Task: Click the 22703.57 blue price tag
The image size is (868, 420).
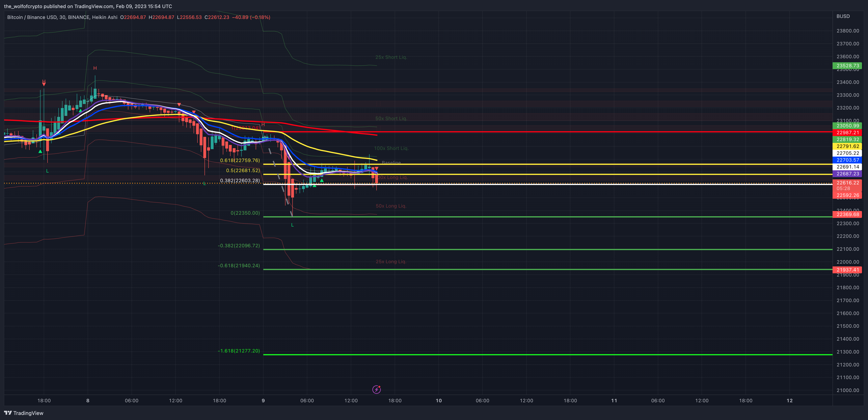Action: pos(847,160)
